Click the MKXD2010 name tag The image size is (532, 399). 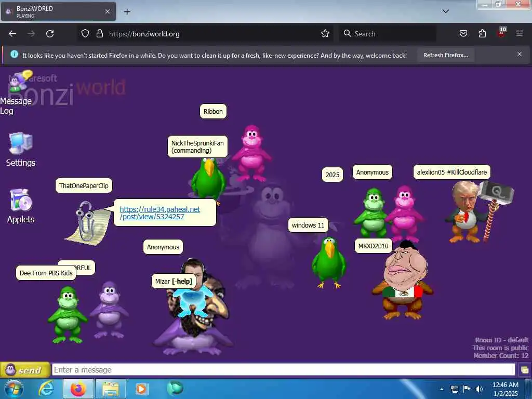pyautogui.click(x=373, y=246)
